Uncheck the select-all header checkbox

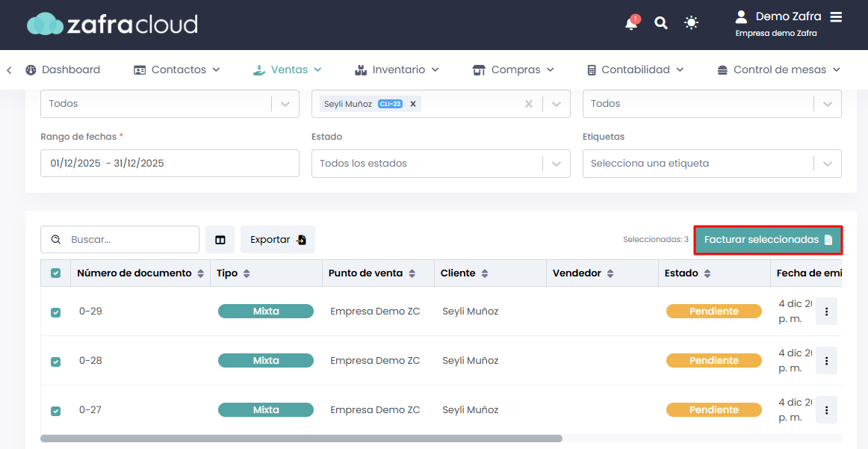pyautogui.click(x=56, y=273)
